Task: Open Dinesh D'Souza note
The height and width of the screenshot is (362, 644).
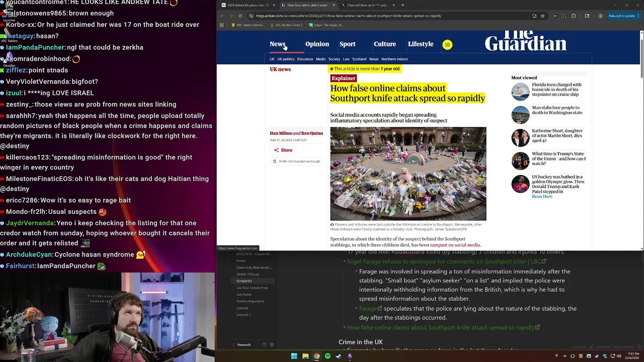Action: (x=248, y=274)
